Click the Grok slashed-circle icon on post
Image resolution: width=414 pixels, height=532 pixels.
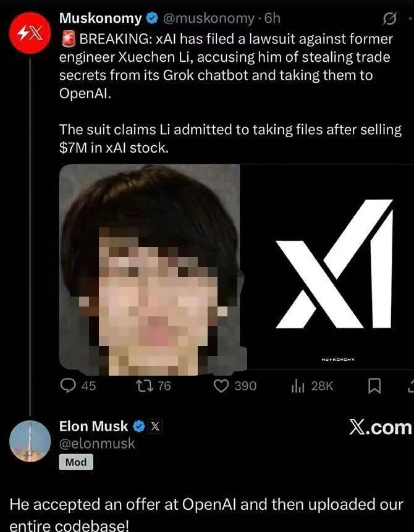point(389,19)
